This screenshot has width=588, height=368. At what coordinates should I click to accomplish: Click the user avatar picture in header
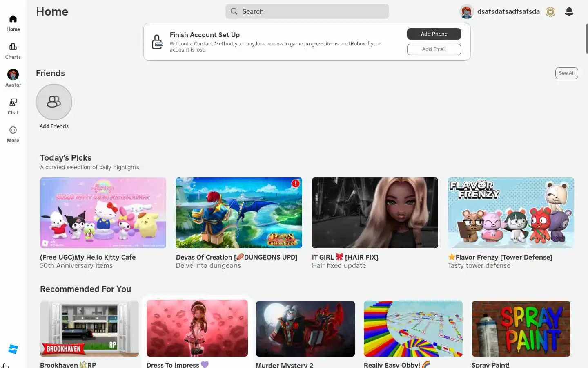pos(466,11)
